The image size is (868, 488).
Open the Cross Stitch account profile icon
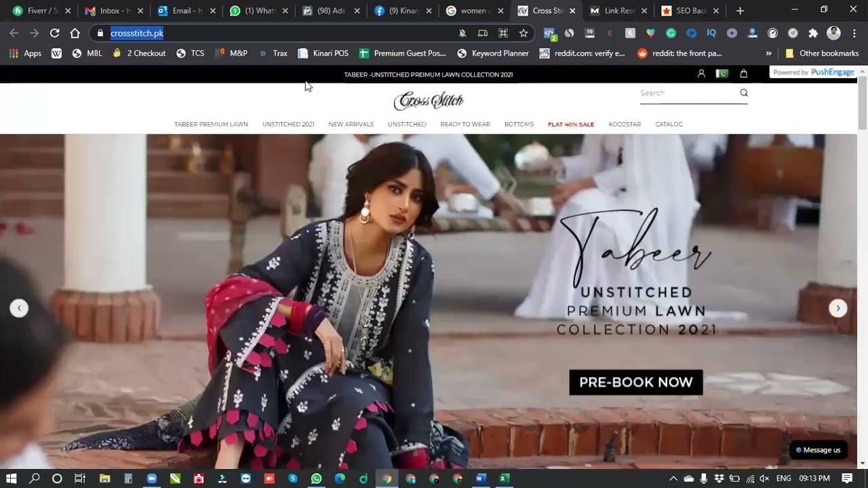click(x=701, y=74)
